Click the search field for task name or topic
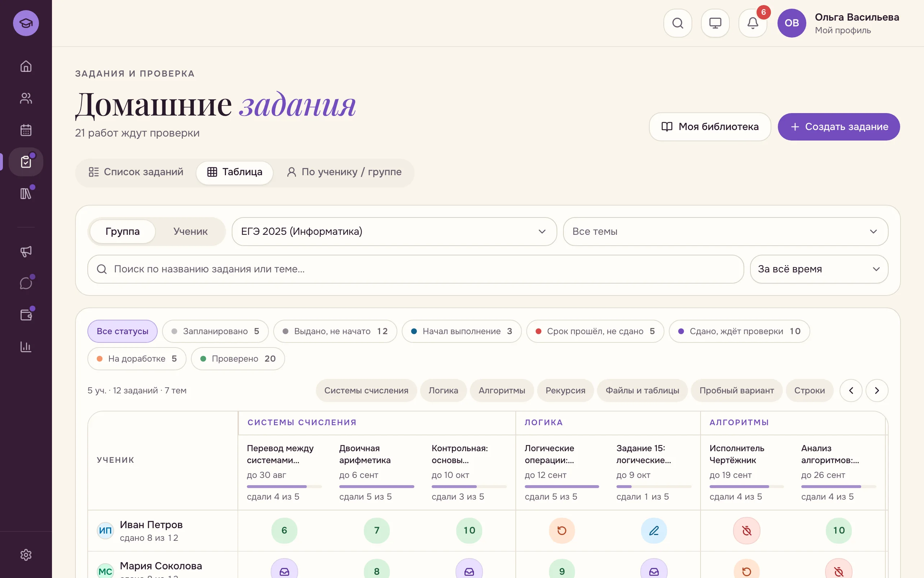The image size is (924, 578). click(415, 269)
